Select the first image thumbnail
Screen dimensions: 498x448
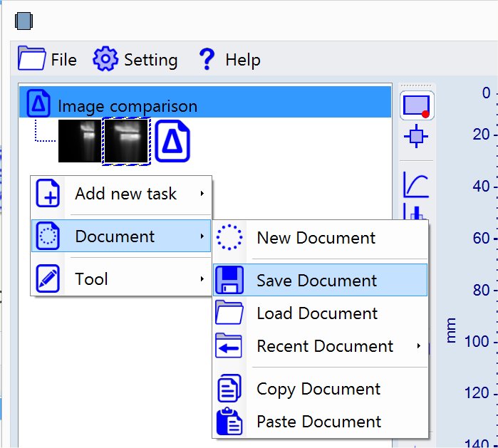(80, 141)
